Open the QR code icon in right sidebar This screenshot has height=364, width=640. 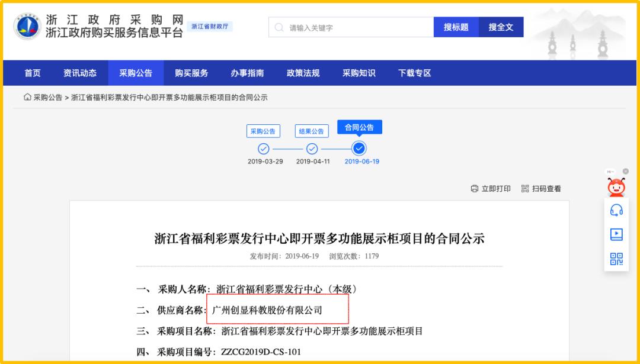pyautogui.click(x=616, y=259)
